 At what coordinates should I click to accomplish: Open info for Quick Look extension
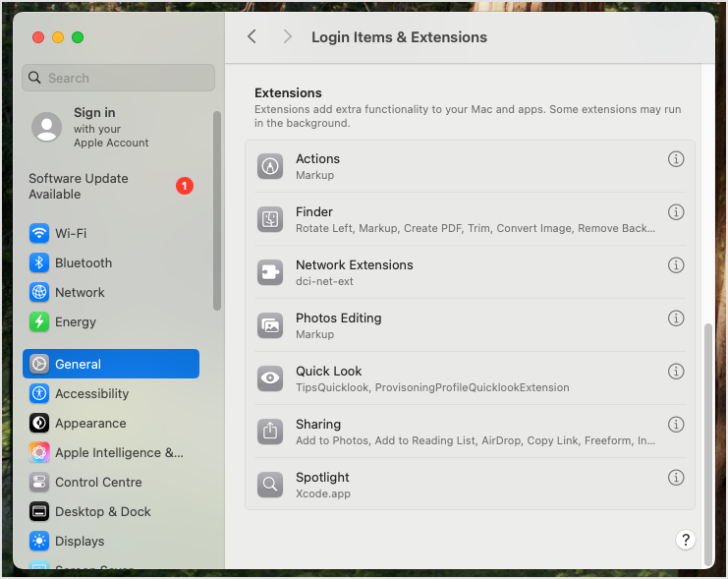pos(676,371)
